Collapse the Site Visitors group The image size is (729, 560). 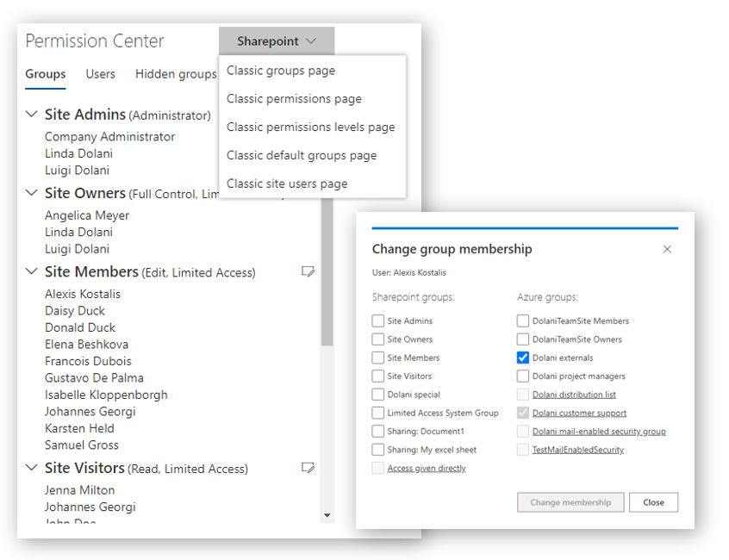tap(31, 467)
